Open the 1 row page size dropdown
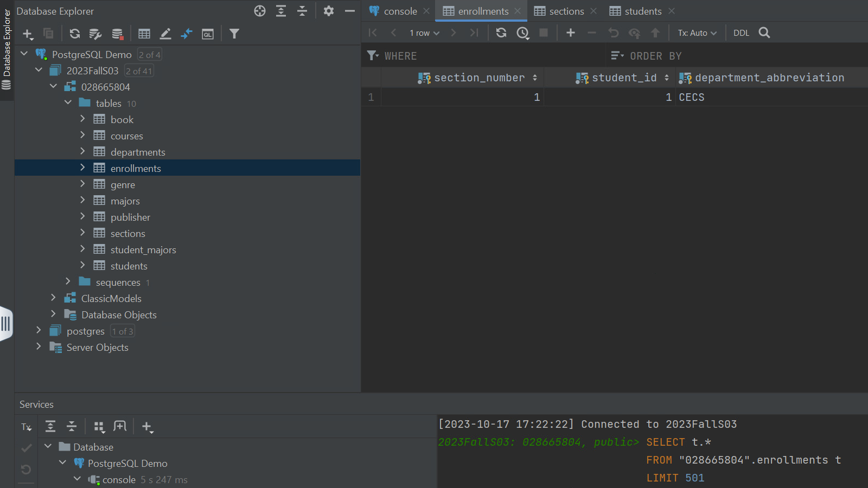 click(x=424, y=33)
